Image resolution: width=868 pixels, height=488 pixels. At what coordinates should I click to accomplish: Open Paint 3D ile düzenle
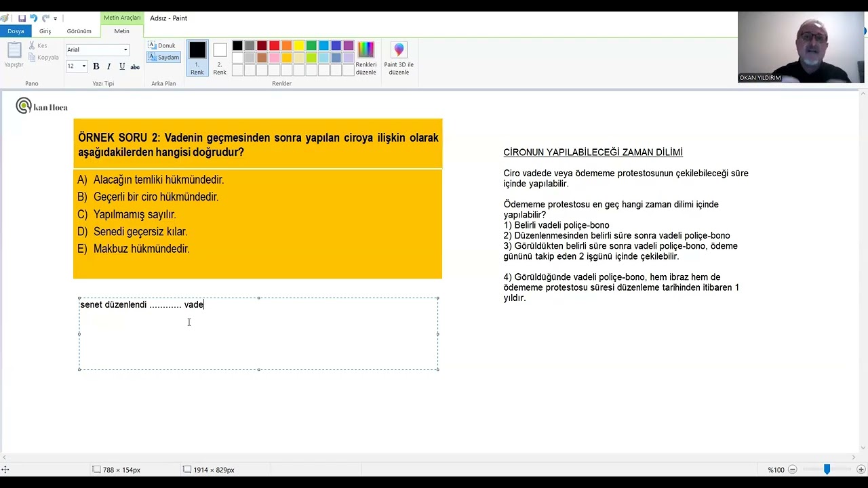coord(399,58)
